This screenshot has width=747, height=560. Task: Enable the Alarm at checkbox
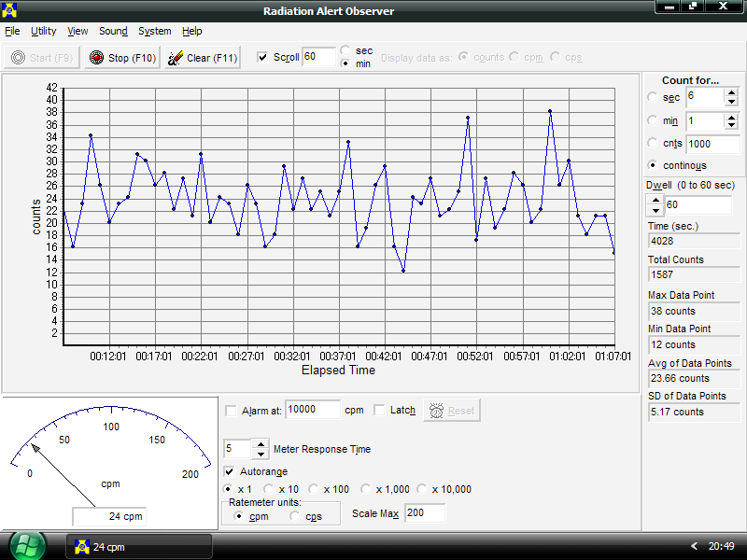[x=231, y=411]
